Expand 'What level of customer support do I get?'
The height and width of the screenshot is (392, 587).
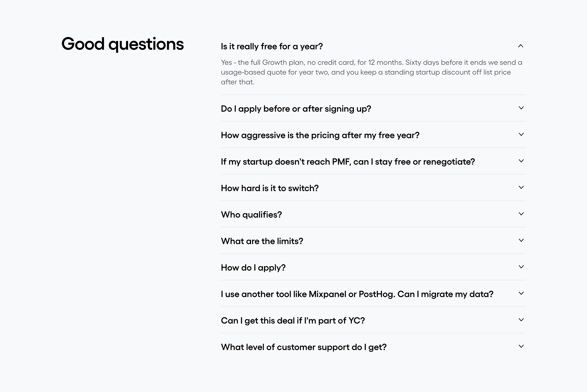304,347
